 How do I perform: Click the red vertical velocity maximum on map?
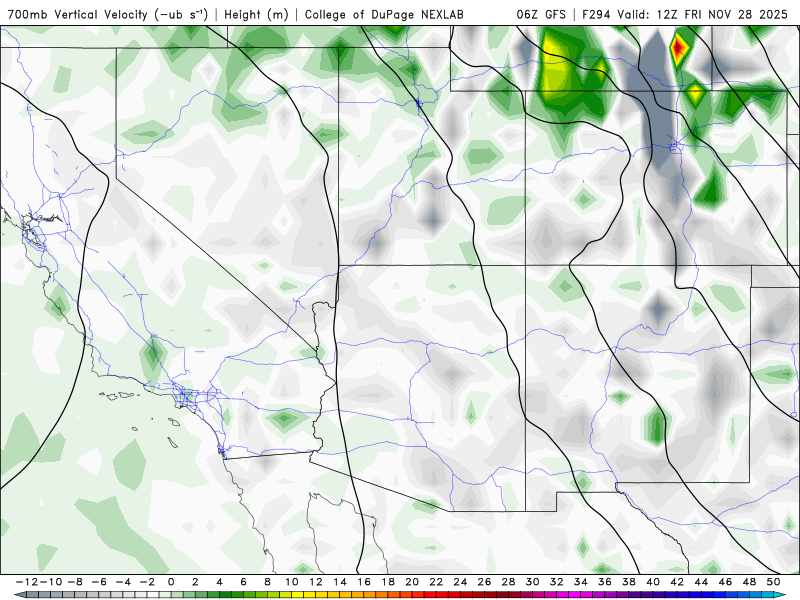tap(678, 48)
